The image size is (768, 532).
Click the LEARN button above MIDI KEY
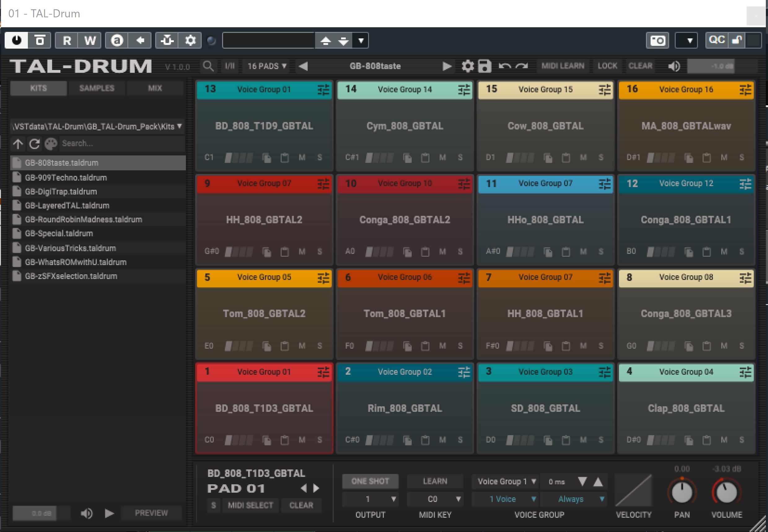pos(435,481)
